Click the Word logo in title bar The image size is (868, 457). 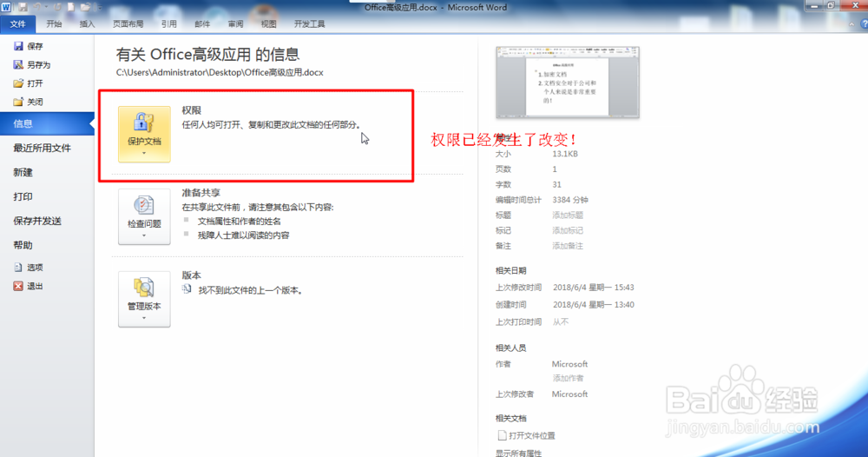pyautogui.click(x=6, y=7)
